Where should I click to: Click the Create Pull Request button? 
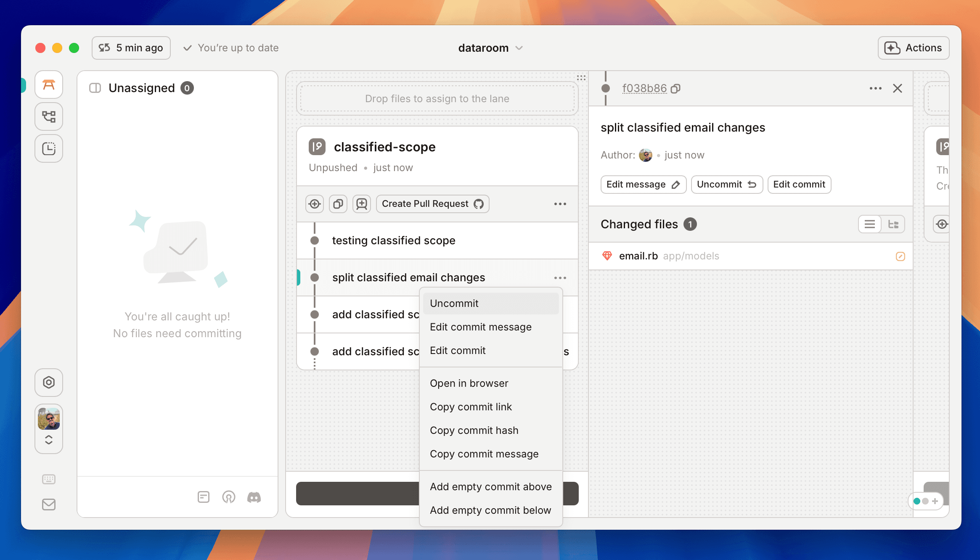coord(432,204)
